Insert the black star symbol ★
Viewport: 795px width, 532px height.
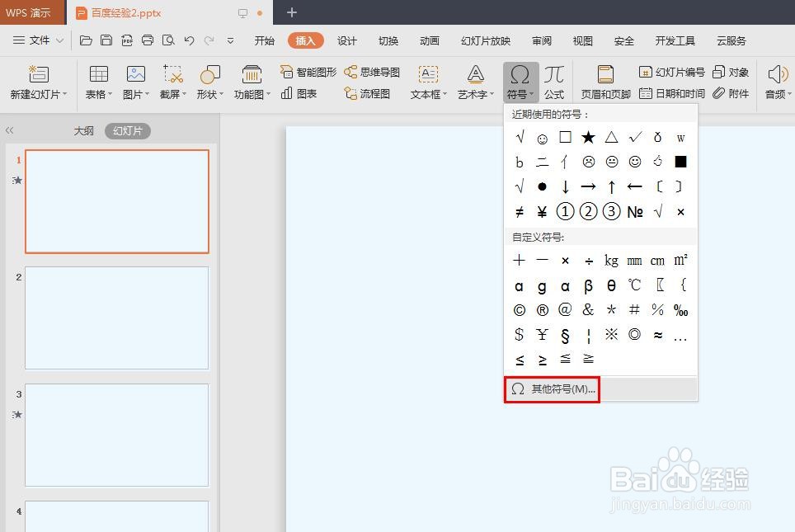(588, 137)
